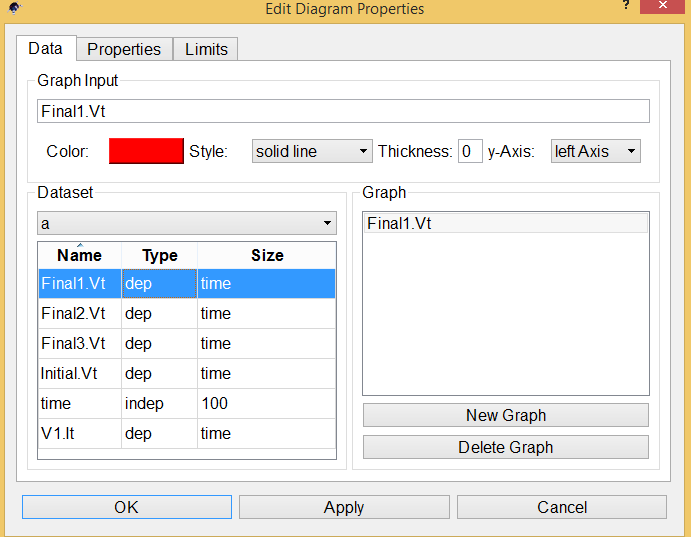Viewport: 691px width, 537px height.
Task: Confirm with the OK button
Action: [127, 507]
